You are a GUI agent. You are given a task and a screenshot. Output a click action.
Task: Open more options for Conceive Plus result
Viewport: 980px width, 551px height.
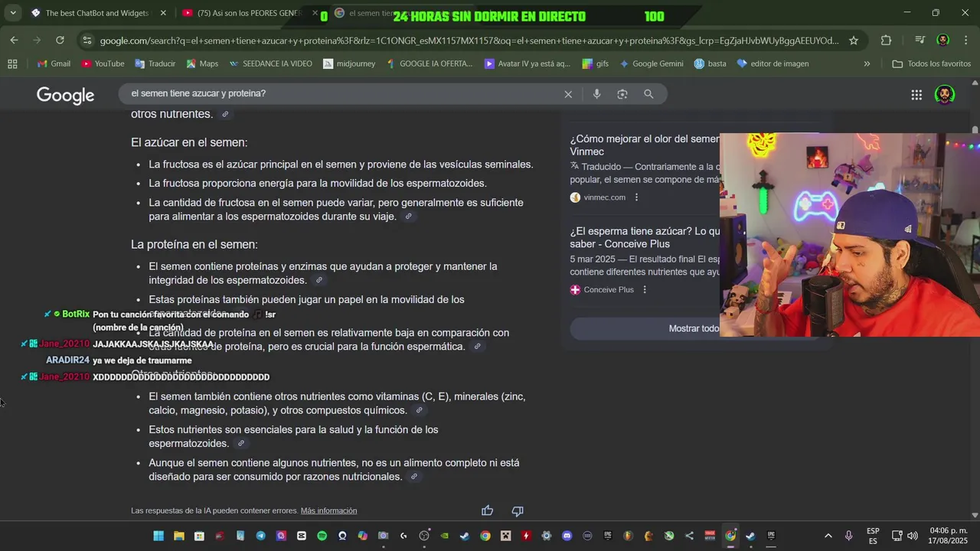tap(645, 290)
